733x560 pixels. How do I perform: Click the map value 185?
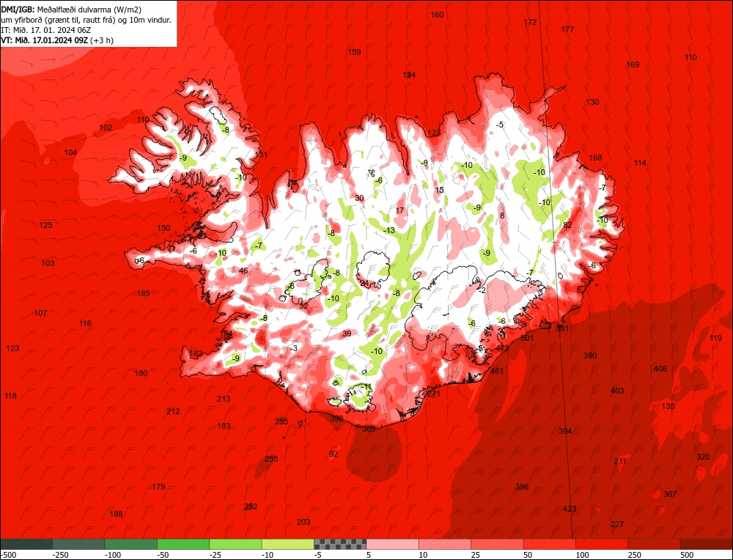coord(143,293)
